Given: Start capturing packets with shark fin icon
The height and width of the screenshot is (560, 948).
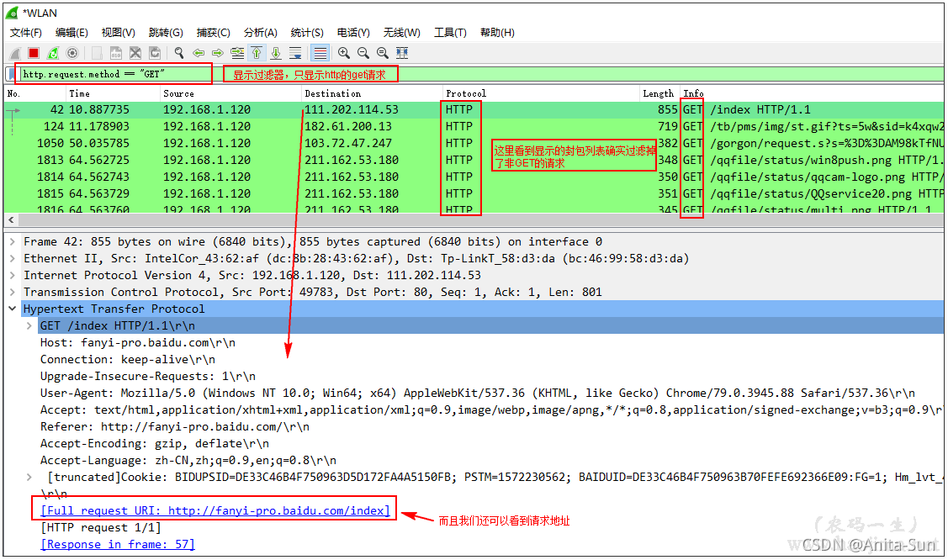Looking at the screenshot, I should click(15, 53).
